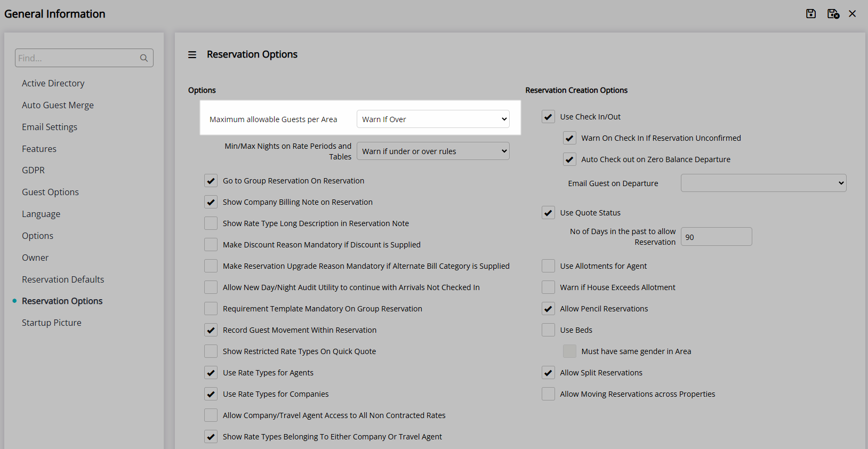The image size is (868, 449).
Task: Check the Use Beds option
Action: coord(548,330)
